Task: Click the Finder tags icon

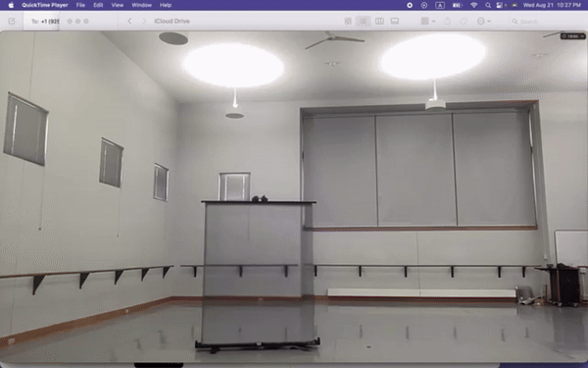Action: pos(464,22)
